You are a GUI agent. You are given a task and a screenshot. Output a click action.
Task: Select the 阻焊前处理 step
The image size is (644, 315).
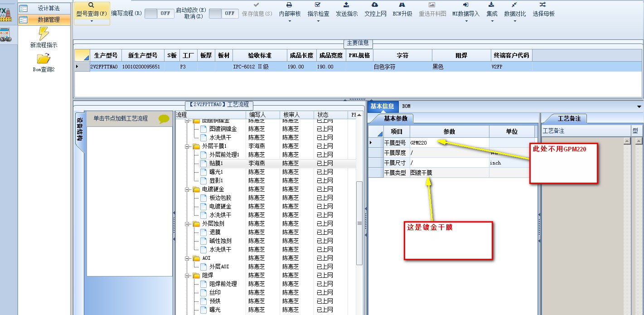[x=223, y=284]
